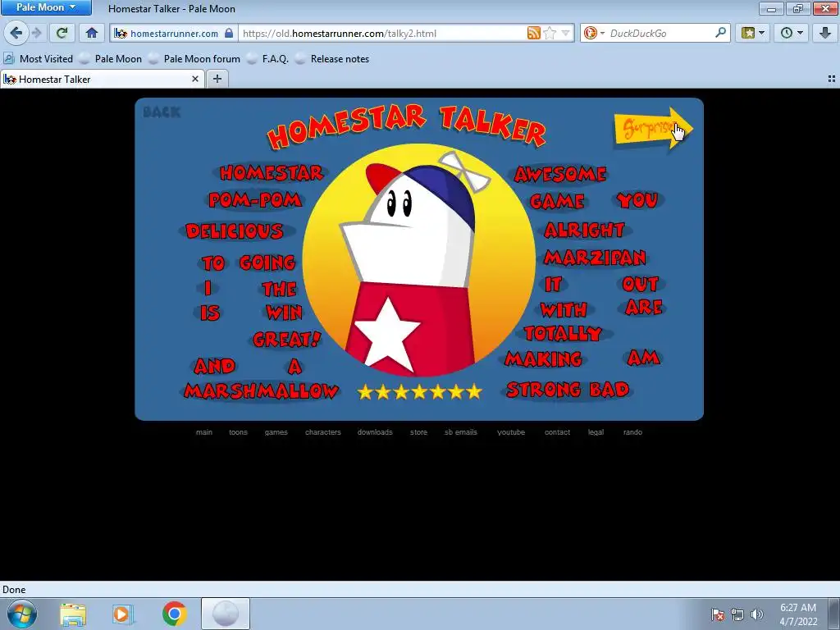This screenshot has width=840, height=630.
Task: Open the main footer link
Action: (x=204, y=432)
